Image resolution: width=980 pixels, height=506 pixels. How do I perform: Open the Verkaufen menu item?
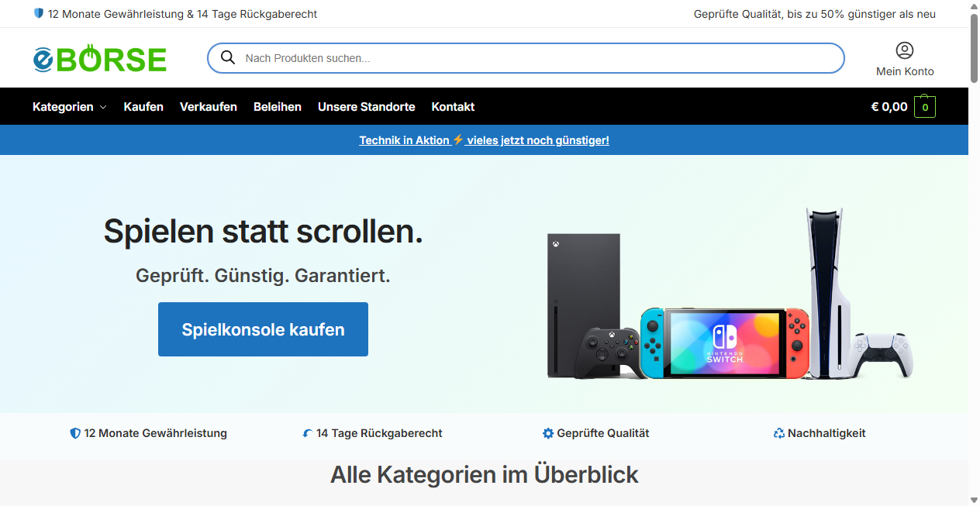[x=209, y=107]
